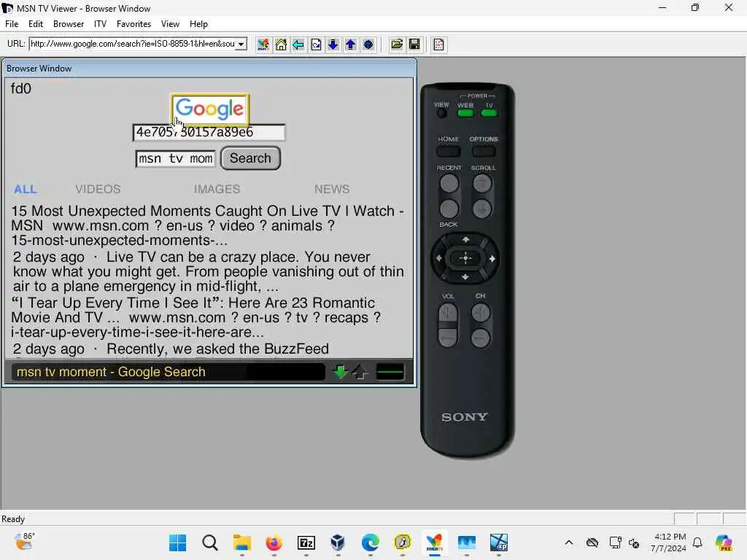Go to the Home page toolbar icon
The width and height of the screenshot is (747, 560).
(x=281, y=44)
